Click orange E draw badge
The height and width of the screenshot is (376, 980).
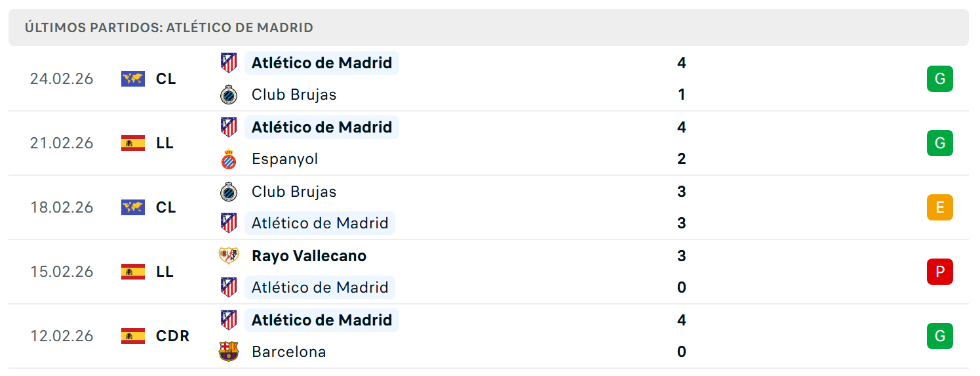(939, 207)
